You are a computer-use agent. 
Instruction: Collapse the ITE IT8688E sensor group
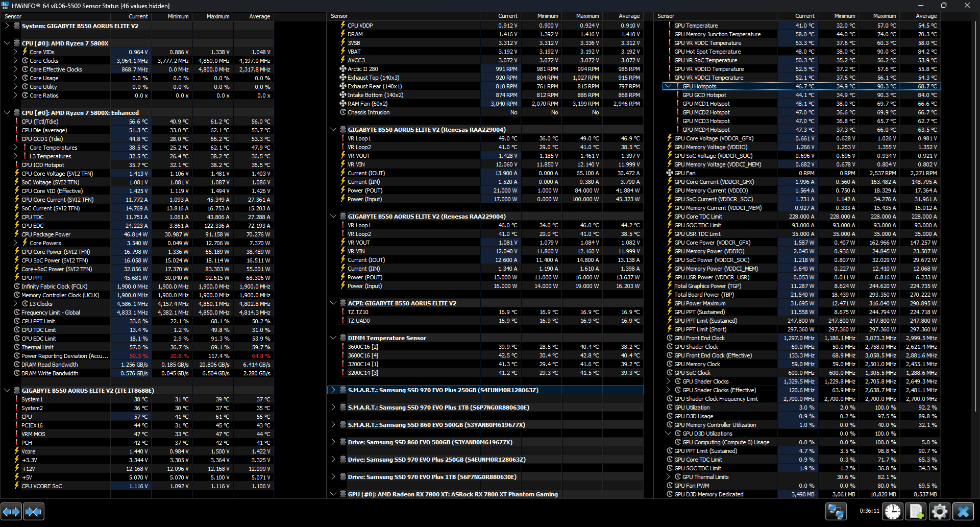(7, 391)
